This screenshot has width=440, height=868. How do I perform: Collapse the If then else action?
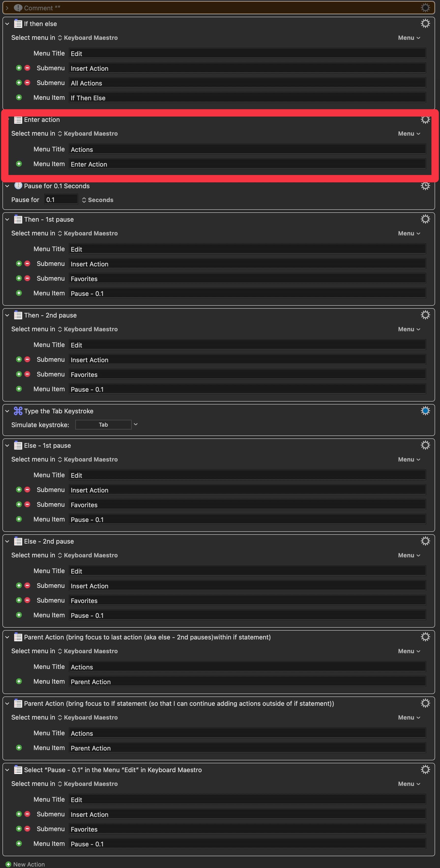7,24
